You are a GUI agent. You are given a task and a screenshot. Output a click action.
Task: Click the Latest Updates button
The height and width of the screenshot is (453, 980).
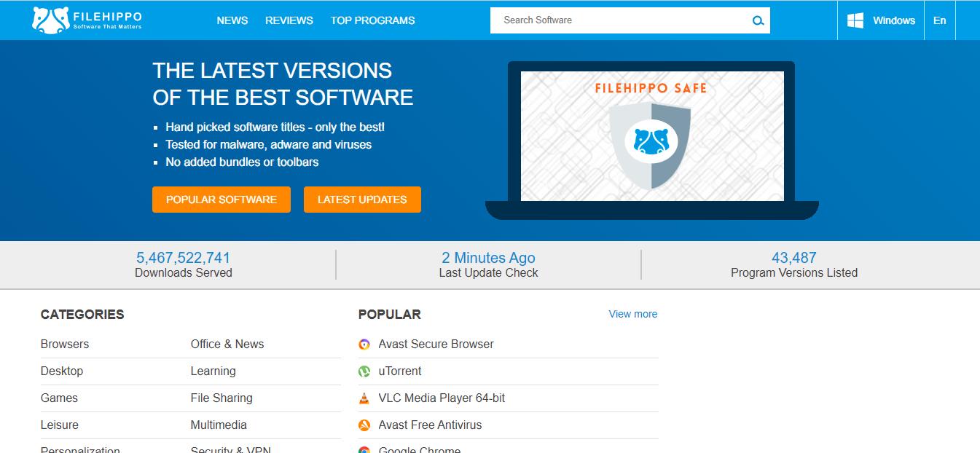coord(362,200)
